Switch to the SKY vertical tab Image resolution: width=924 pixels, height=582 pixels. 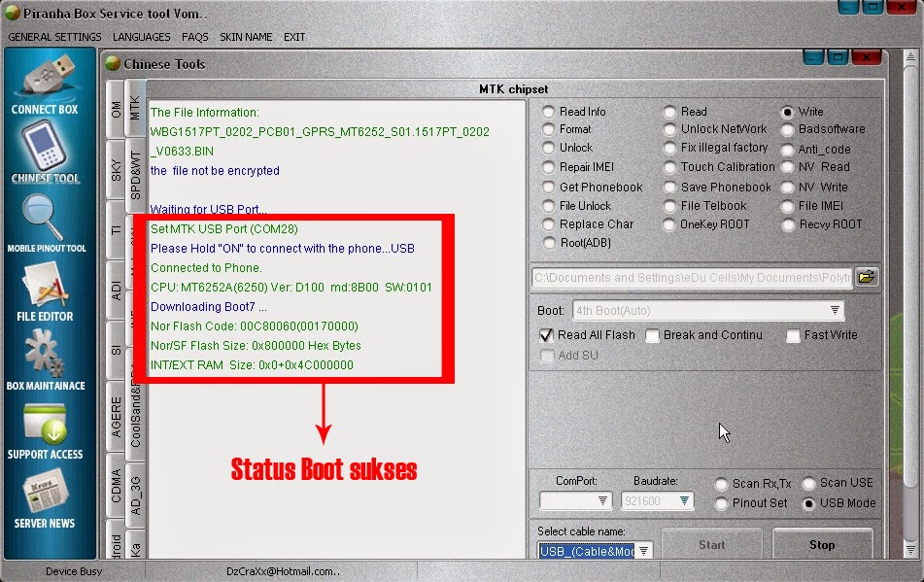[x=116, y=170]
